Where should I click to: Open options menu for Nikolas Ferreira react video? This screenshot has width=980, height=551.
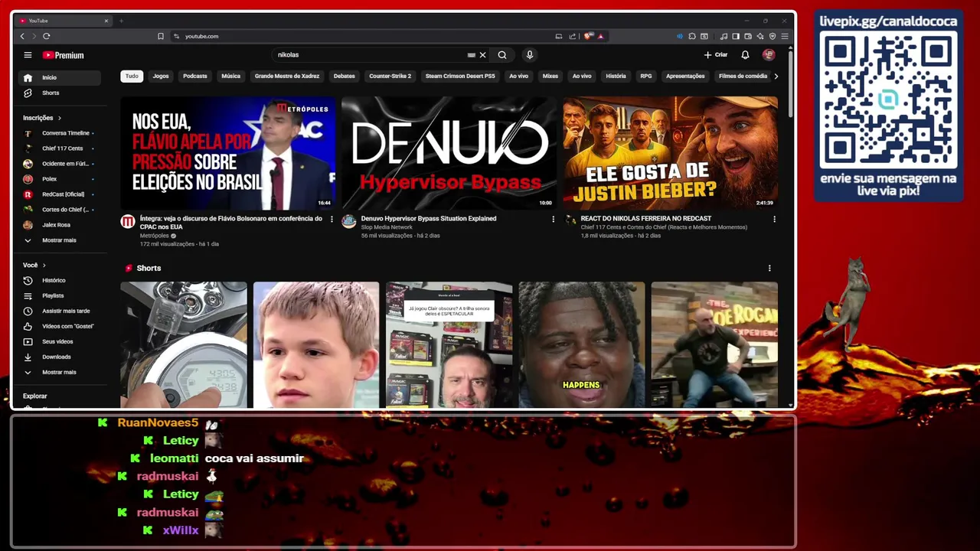pyautogui.click(x=774, y=219)
